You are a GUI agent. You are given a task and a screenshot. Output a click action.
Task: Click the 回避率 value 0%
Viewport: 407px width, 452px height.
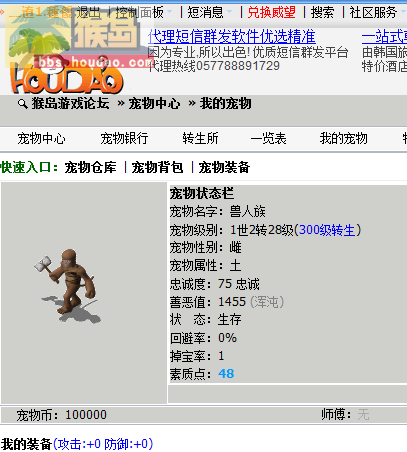(227, 338)
